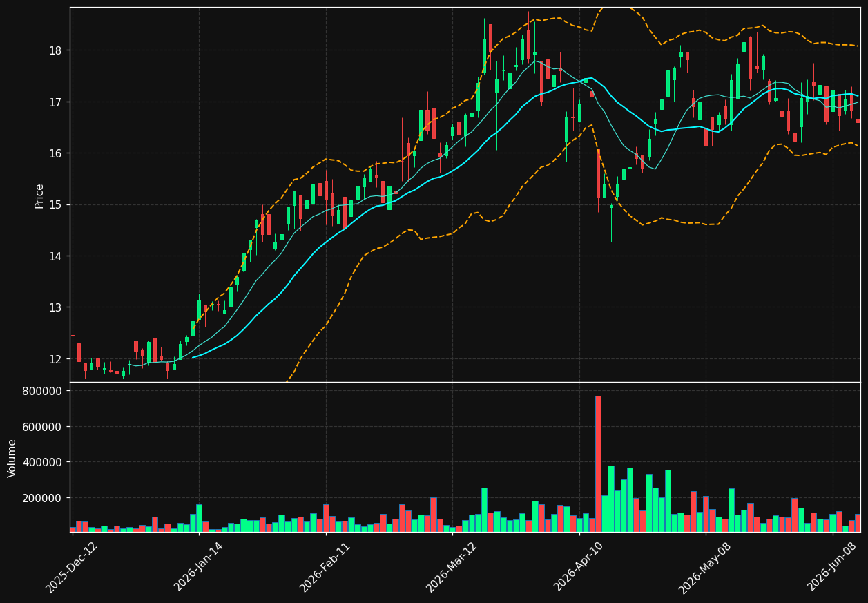Click the 800000 volume tick label

43,391
